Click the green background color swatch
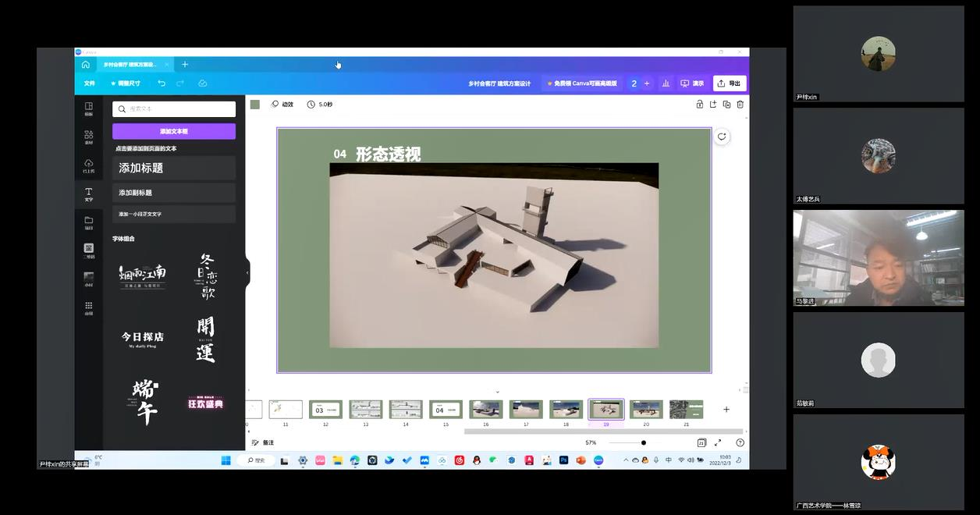This screenshot has height=515, width=980. coord(255,105)
